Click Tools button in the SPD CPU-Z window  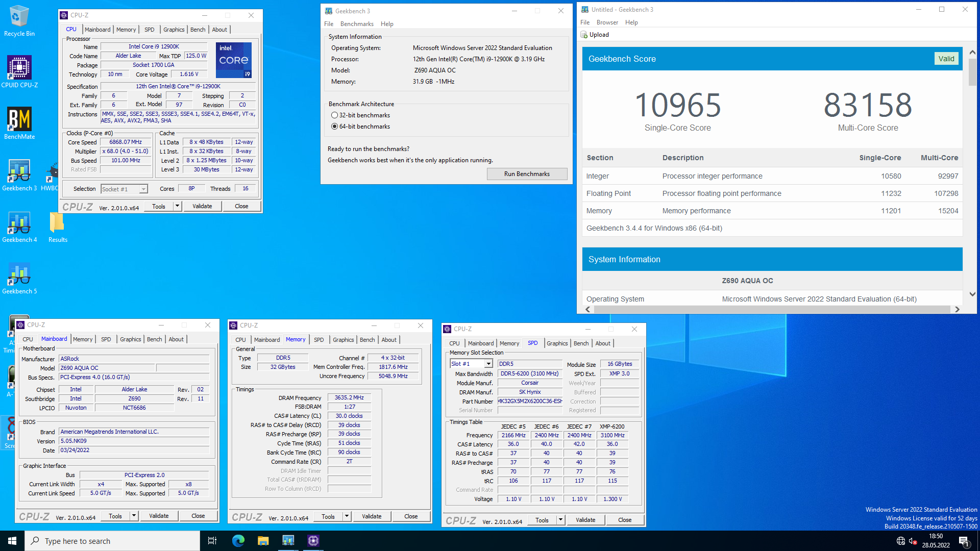pyautogui.click(x=542, y=520)
